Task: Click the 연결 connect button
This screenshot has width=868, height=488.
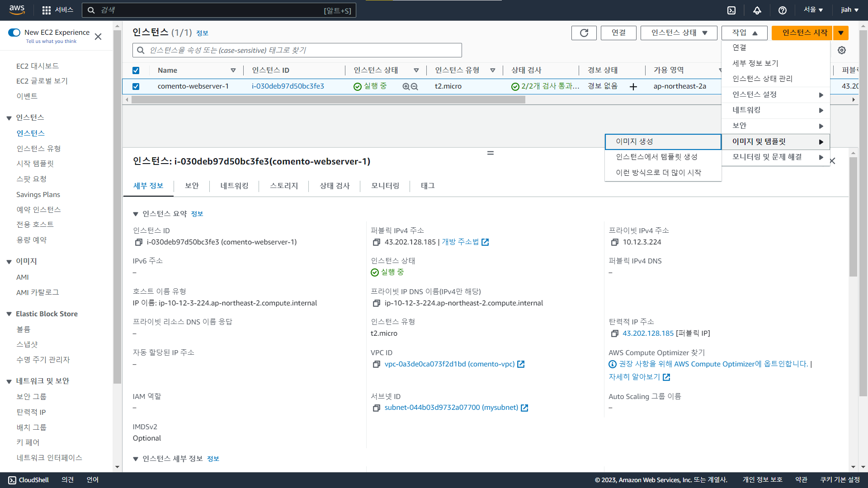Action: coord(618,33)
